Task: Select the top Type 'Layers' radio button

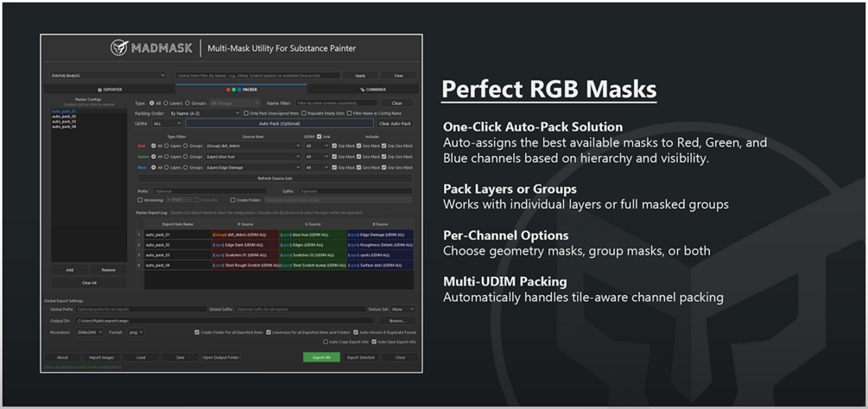Action: pos(166,103)
